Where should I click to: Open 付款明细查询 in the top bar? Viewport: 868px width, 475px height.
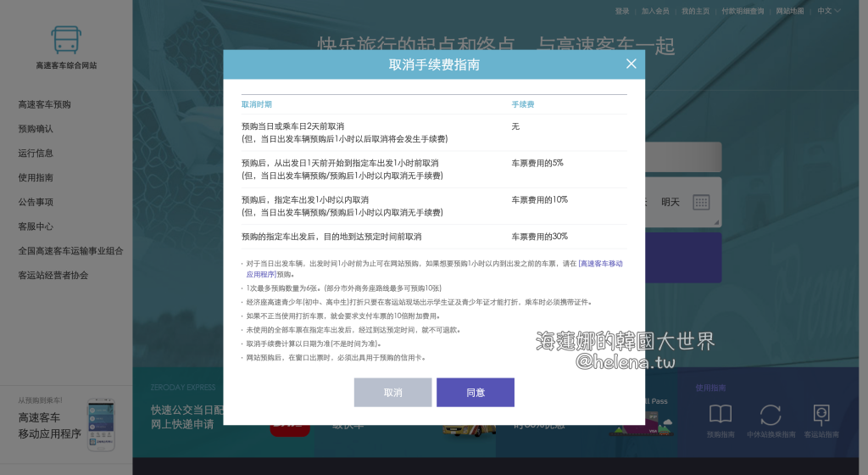coord(743,11)
